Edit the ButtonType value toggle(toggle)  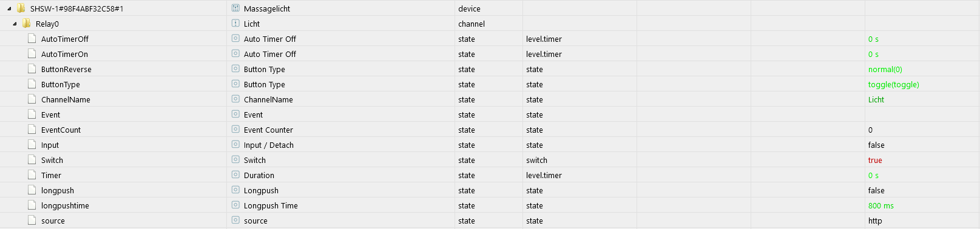893,84
